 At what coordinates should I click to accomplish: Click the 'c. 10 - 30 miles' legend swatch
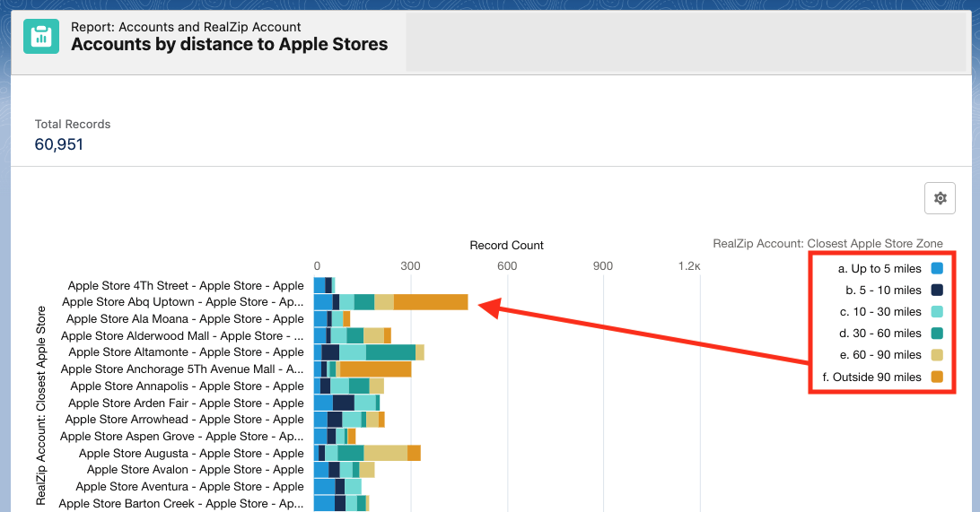937,311
